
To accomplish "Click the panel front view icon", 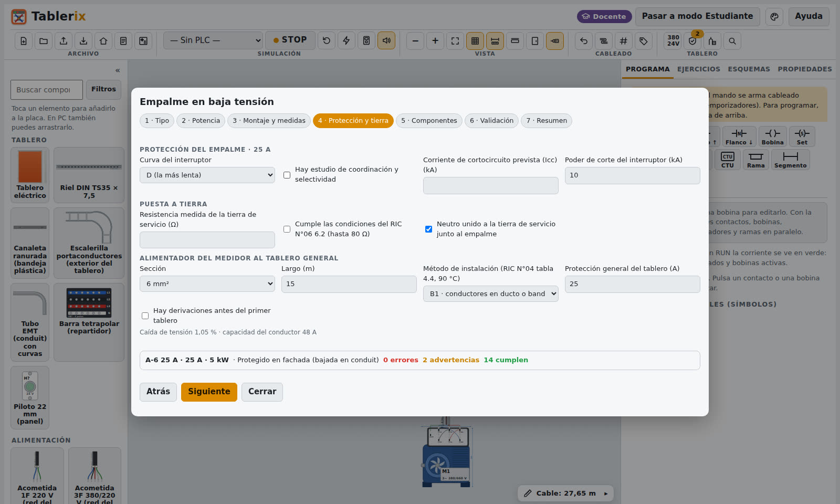I will (515, 41).
